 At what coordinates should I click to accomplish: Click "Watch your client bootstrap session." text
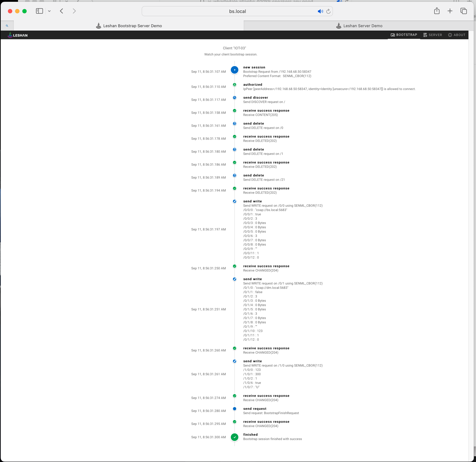point(231,54)
